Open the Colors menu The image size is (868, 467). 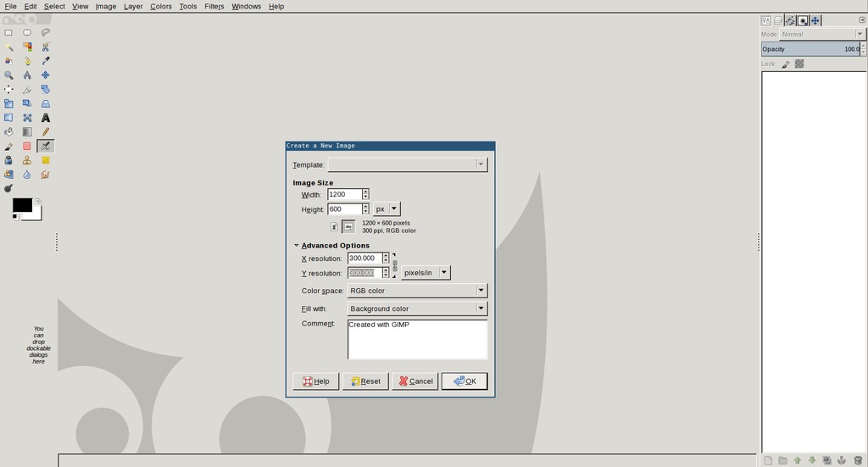tap(160, 6)
